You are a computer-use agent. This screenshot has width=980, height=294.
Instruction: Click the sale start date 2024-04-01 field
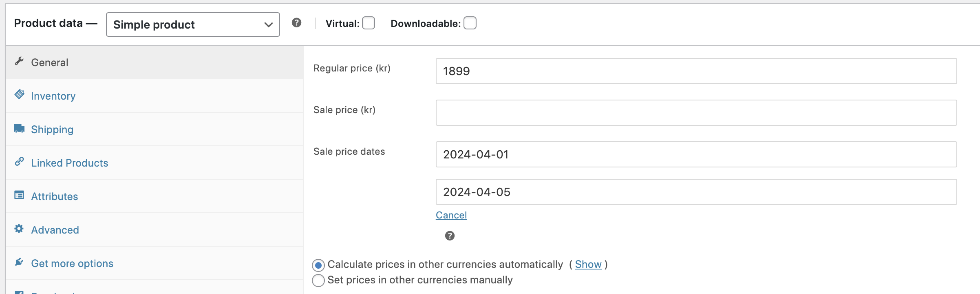(x=696, y=154)
